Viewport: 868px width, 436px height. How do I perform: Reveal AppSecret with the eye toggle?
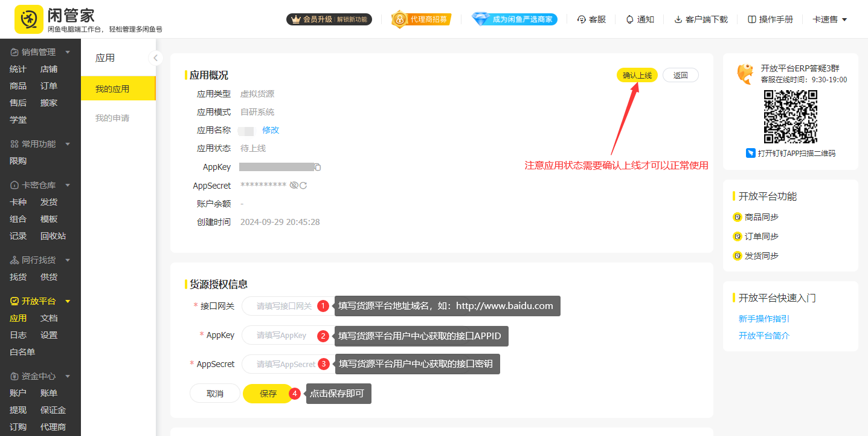coord(295,186)
